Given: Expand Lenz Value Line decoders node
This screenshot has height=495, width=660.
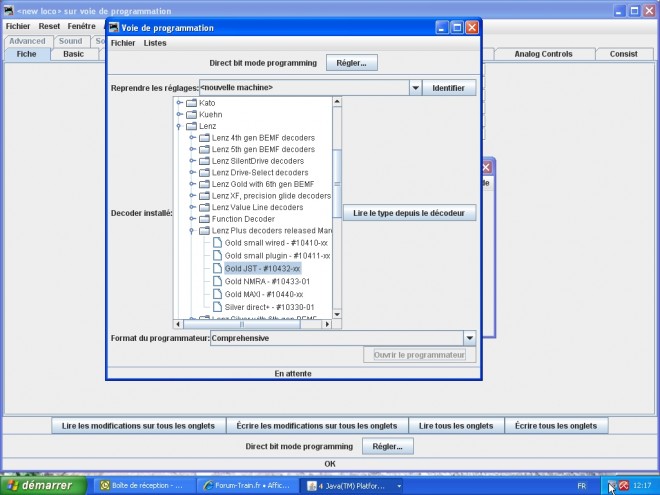Looking at the screenshot, I should pos(192,207).
